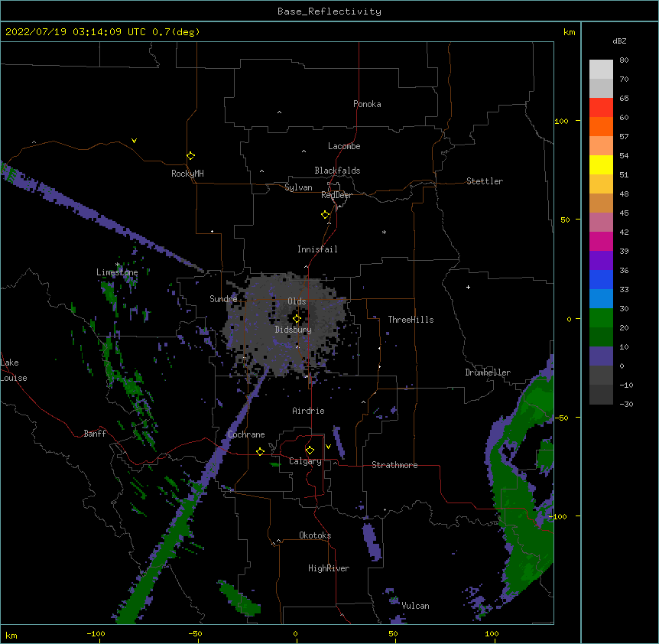The image size is (659, 644).
Task: Click the yellow 54-51 dBZ legend swatch
Action: click(601, 164)
